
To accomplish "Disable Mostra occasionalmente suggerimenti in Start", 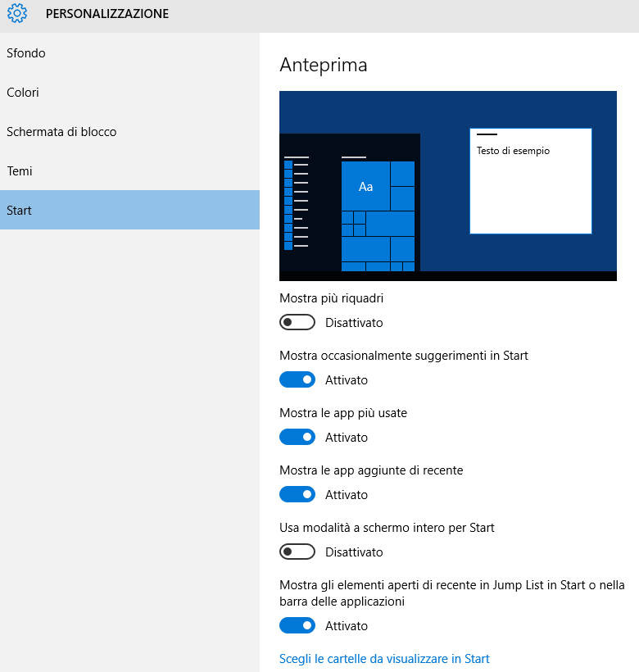I will [297, 379].
